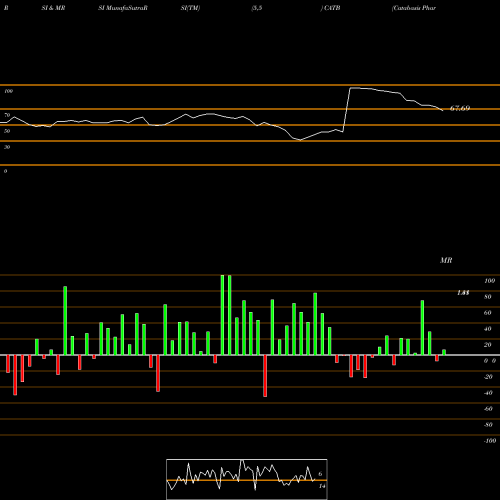Click the 40 label on MR axis
Image resolution: width=500 pixels, height=500 pixels.
coord(488,329)
